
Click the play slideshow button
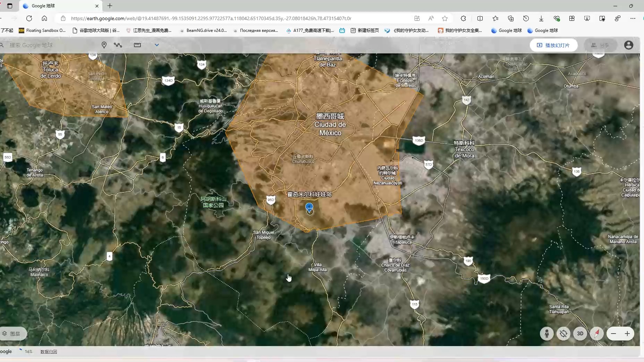coord(553,45)
